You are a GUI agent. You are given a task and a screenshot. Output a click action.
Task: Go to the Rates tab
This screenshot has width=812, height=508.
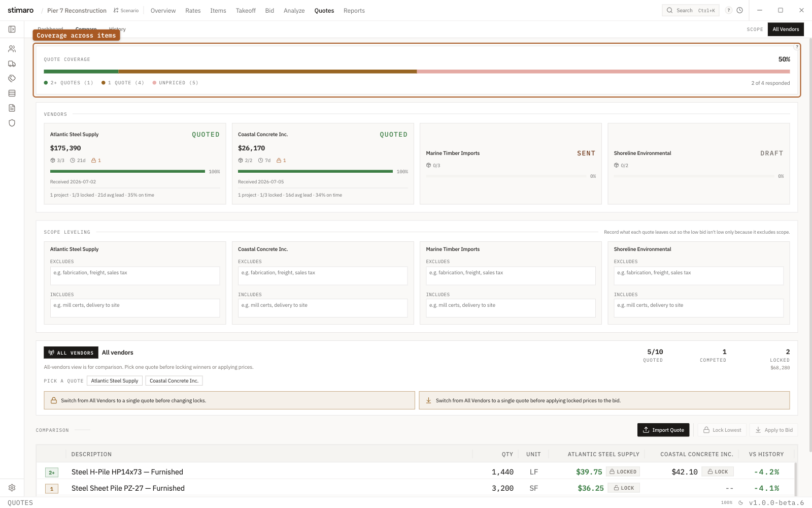tap(193, 11)
